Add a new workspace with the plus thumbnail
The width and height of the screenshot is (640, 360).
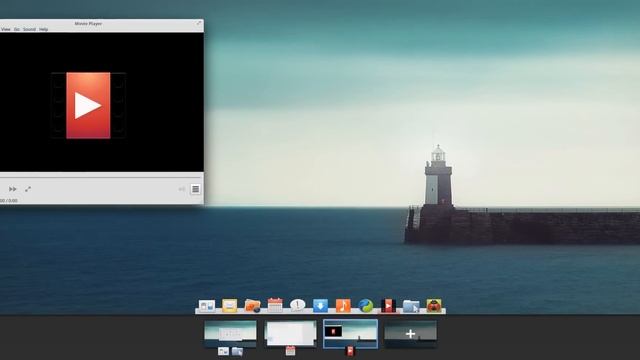pyautogui.click(x=411, y=334)
